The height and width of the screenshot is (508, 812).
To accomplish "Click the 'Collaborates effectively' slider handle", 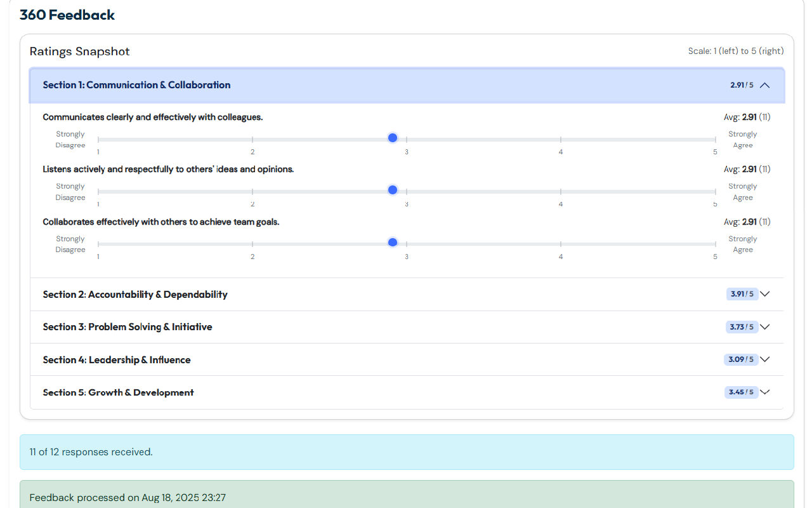I will click(x=393, y=243).
